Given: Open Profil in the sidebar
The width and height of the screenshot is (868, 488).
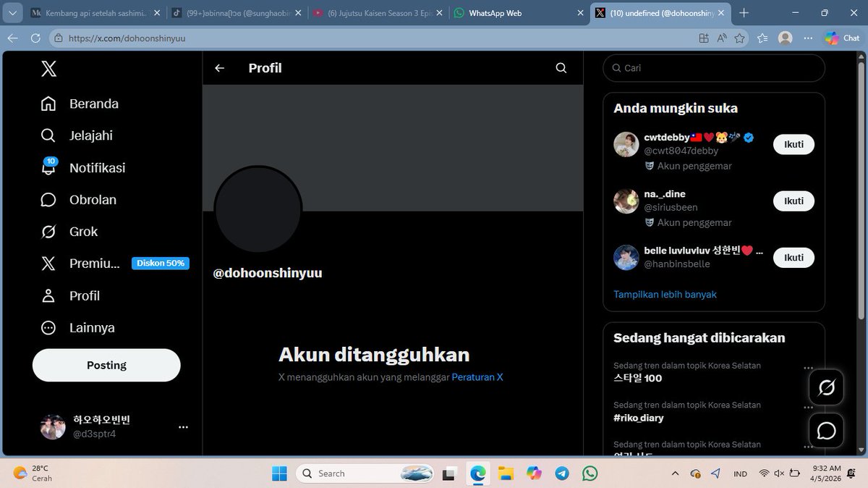Looking at the screenshot, I should click(x=70, y=295).
